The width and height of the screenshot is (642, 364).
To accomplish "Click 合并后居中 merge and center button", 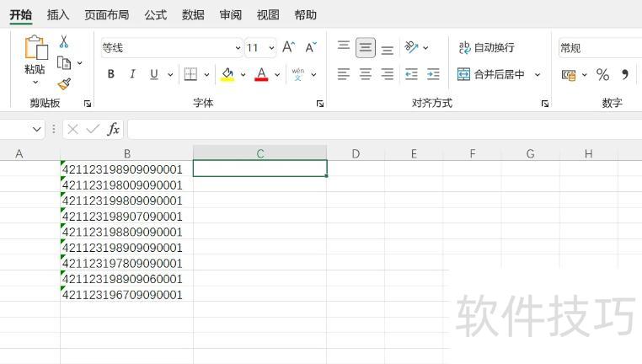I will (x=491, y=74).
